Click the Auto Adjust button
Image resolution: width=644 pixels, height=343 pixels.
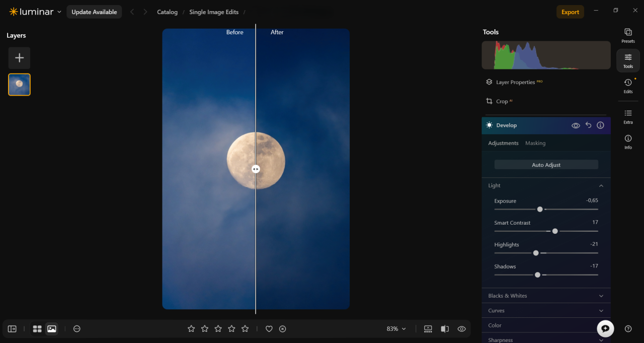546,165
